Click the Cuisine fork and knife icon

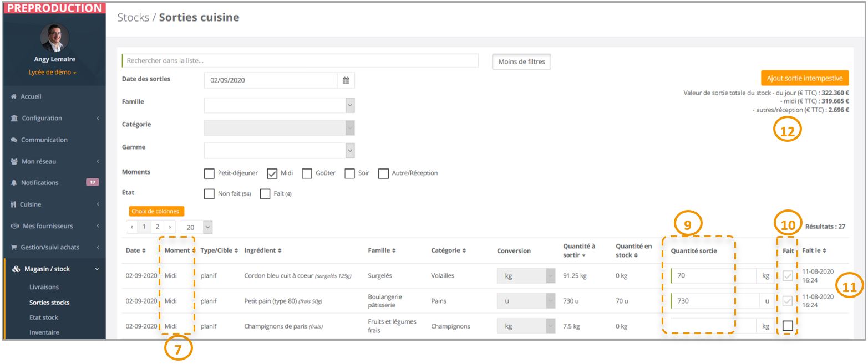click(14, 204)
